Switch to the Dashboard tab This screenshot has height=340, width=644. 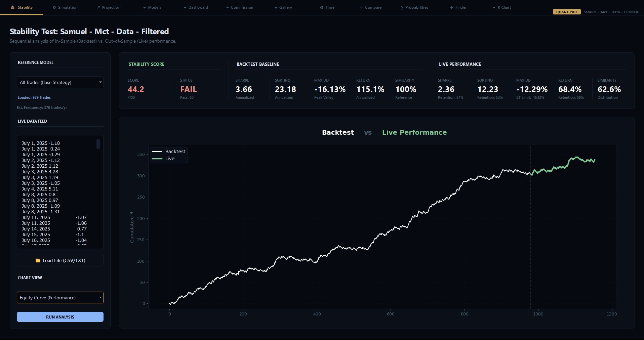(x=196, y=7)
